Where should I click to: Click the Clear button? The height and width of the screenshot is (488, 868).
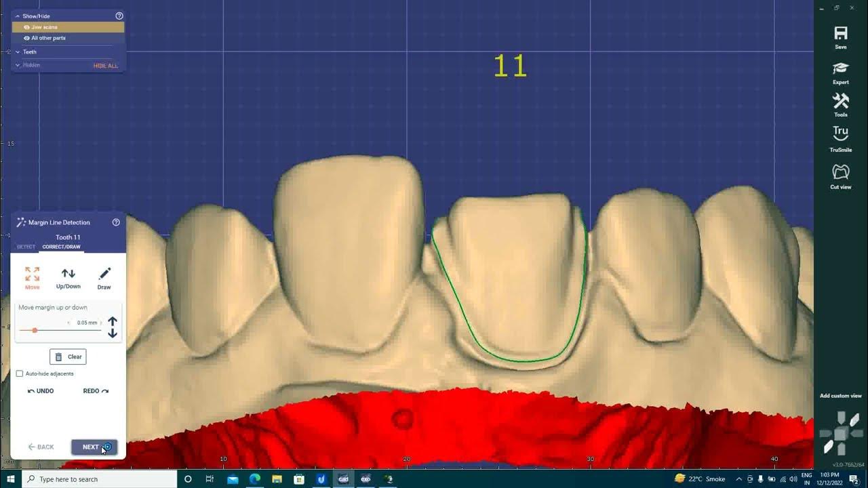tap(68, 357)
